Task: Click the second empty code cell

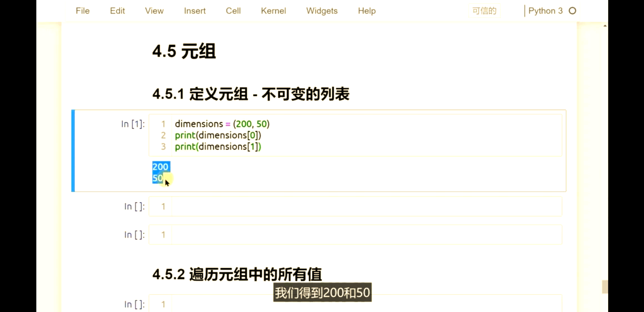Action: 355,234
